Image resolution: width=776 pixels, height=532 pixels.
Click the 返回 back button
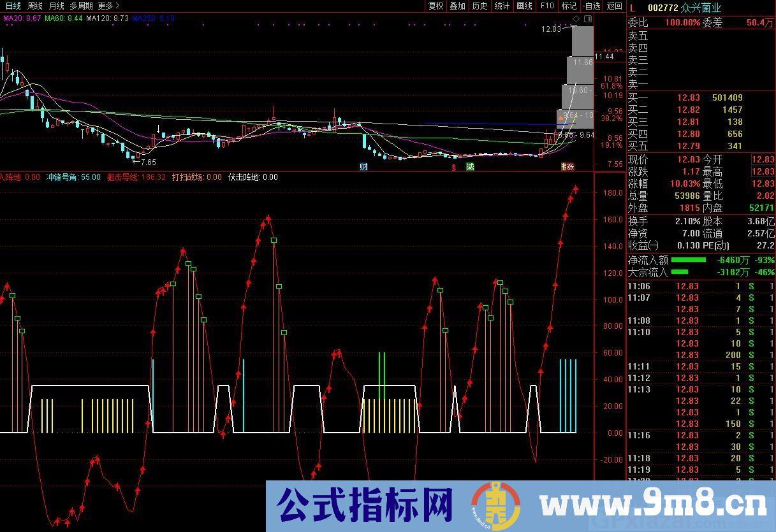tap(614, 6)
